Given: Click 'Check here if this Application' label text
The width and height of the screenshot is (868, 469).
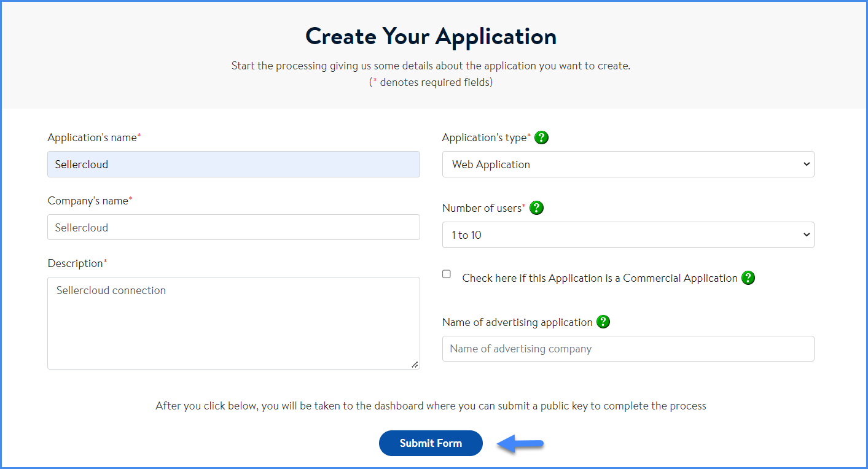Looking at the screenshot, I should [x=600, y=278].
